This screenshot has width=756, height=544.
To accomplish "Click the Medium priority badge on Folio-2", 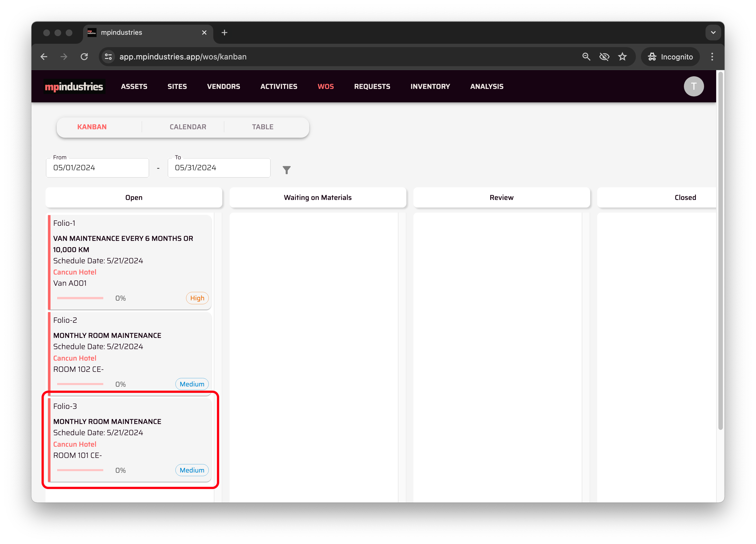I will pos(192,384).
